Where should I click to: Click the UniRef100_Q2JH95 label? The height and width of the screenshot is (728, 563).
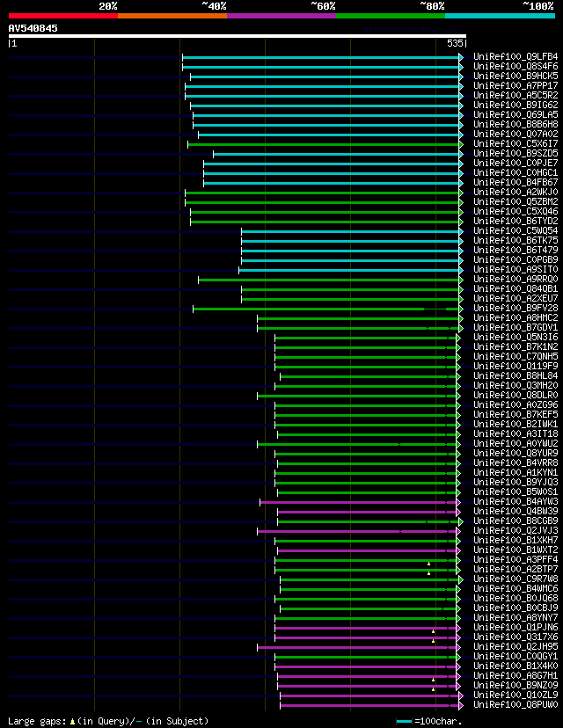pyautogui.click(x=515, y=646)
